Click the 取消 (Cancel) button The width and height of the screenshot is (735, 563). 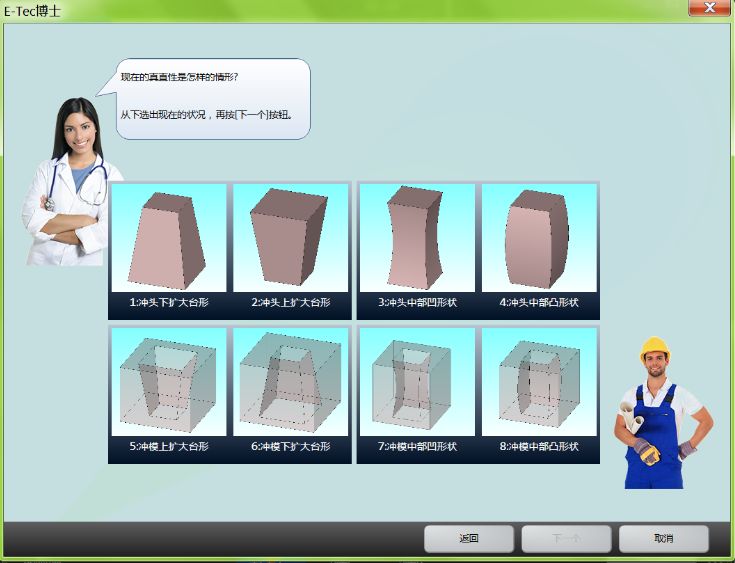pos(664,538)
